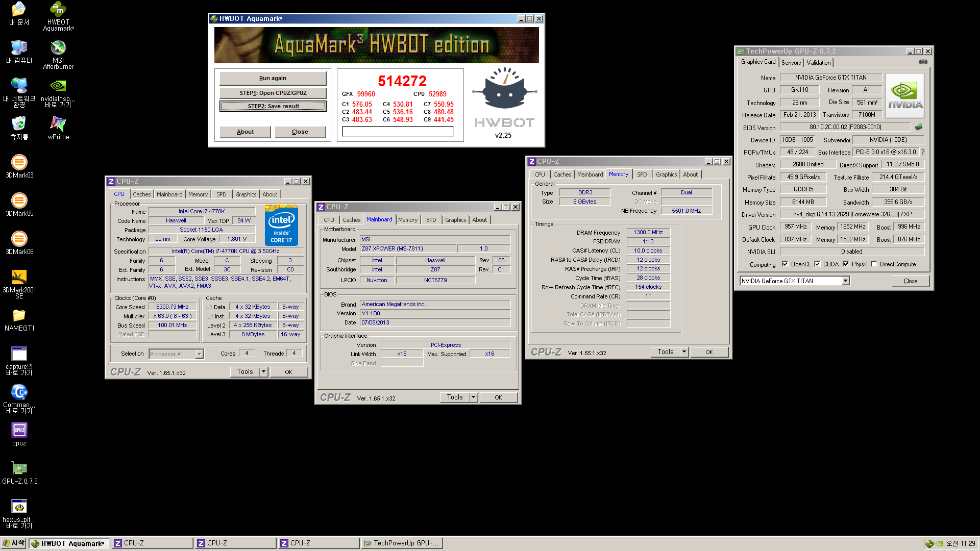Open the cpuz desktop icon
This screenshot has height=551, width=980.
click(19, 434)
